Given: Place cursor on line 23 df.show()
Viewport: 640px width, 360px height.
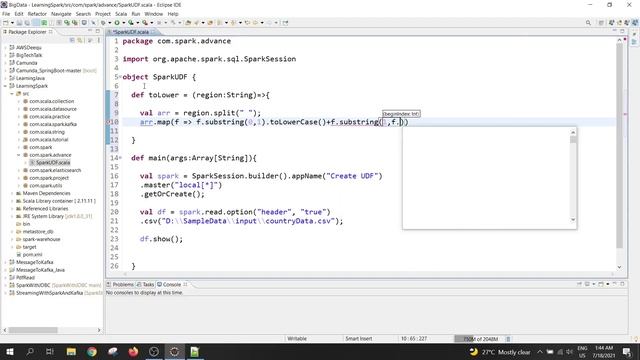Looking at the screenshot, I should (161, 239).
